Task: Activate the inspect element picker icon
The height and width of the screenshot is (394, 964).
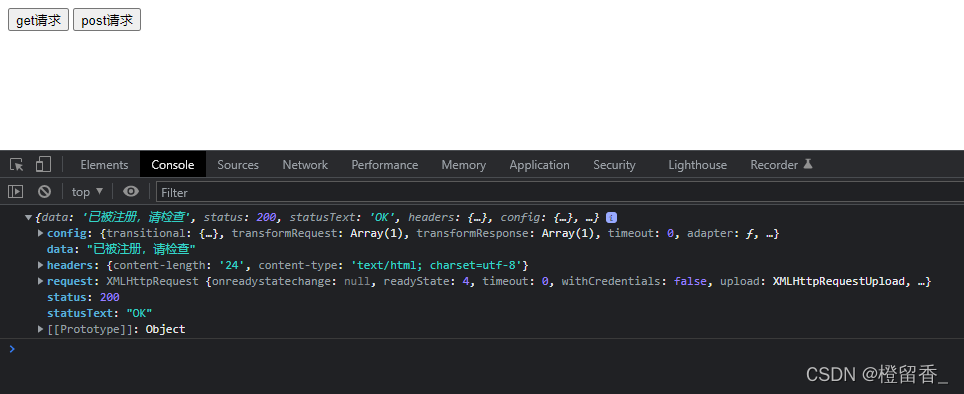Action: (17, 165)
